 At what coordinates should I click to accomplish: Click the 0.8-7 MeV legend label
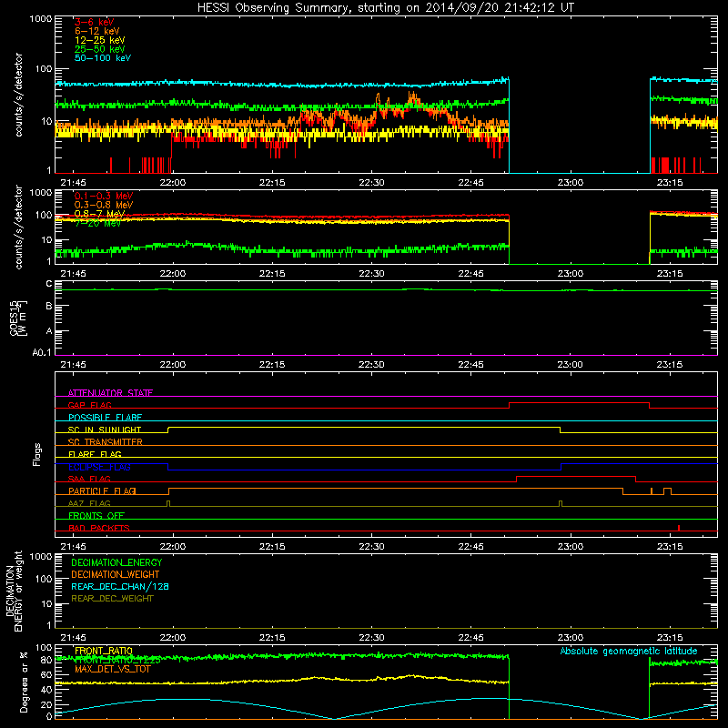(99, 214)
